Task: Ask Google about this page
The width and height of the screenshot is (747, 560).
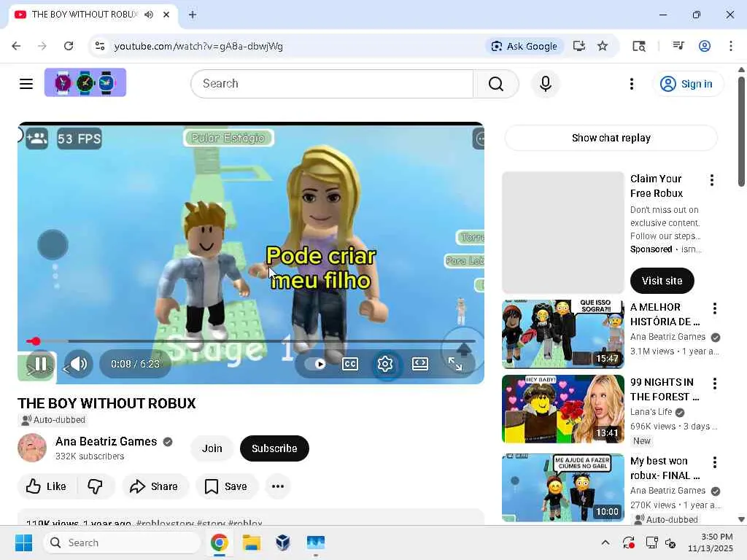Action: click(x=525, y=46)
